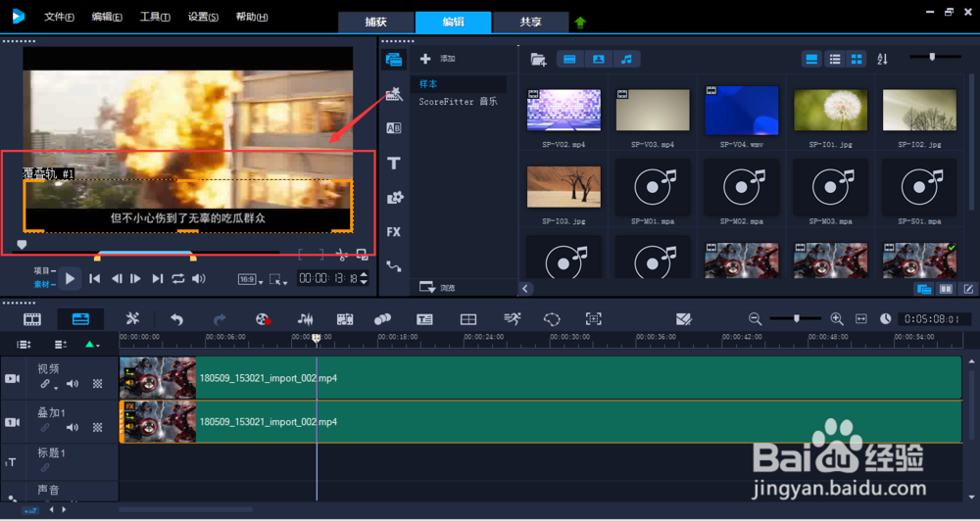Switch to the 捕获 tab
Screen dimensions: 980x522
pyautogui.click(x=376, y=22)
